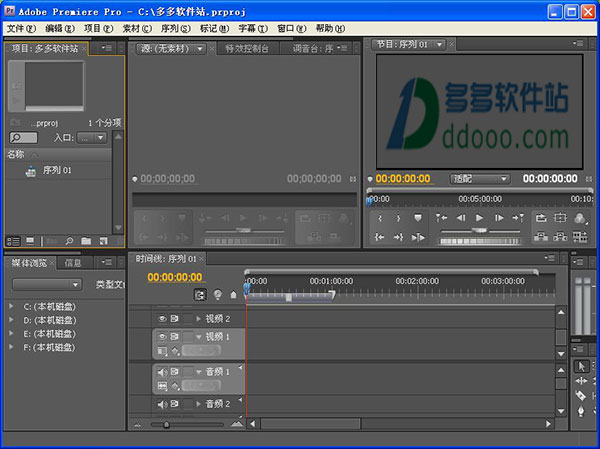The height and width of the screenshot is (449, 600).
Task: Step forward one frame in program monitor
Action: click(x=499, y=218)
